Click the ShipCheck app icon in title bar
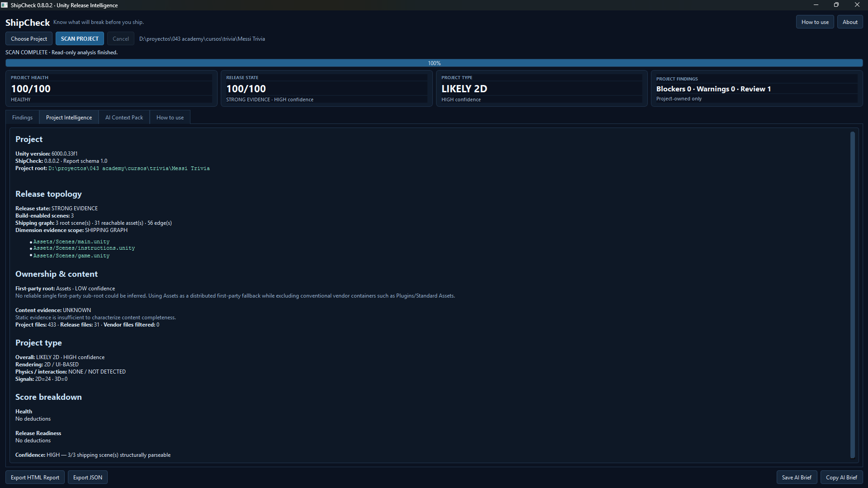Image resolution: width=868 pixels, height=488 pixels. (5, 5)
